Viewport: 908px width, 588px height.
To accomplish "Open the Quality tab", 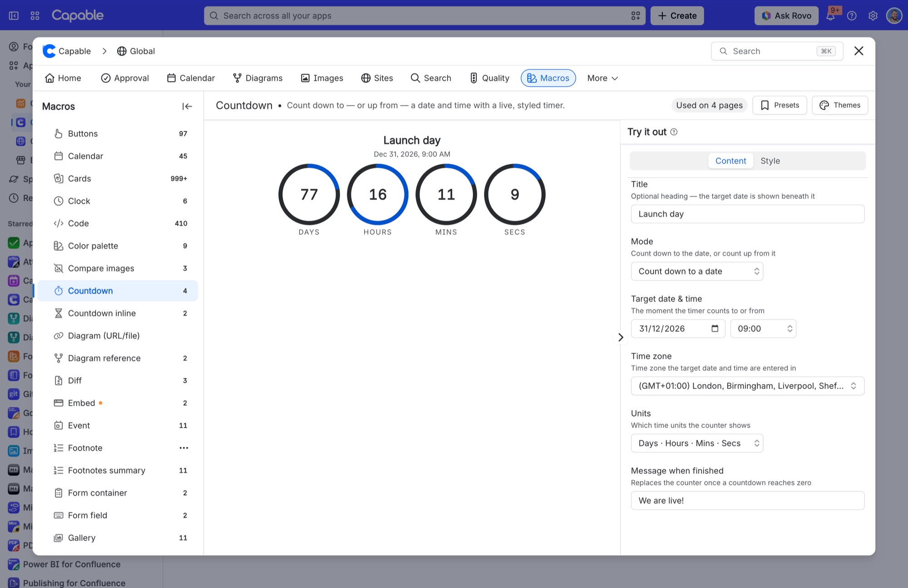I will [489, 78].
